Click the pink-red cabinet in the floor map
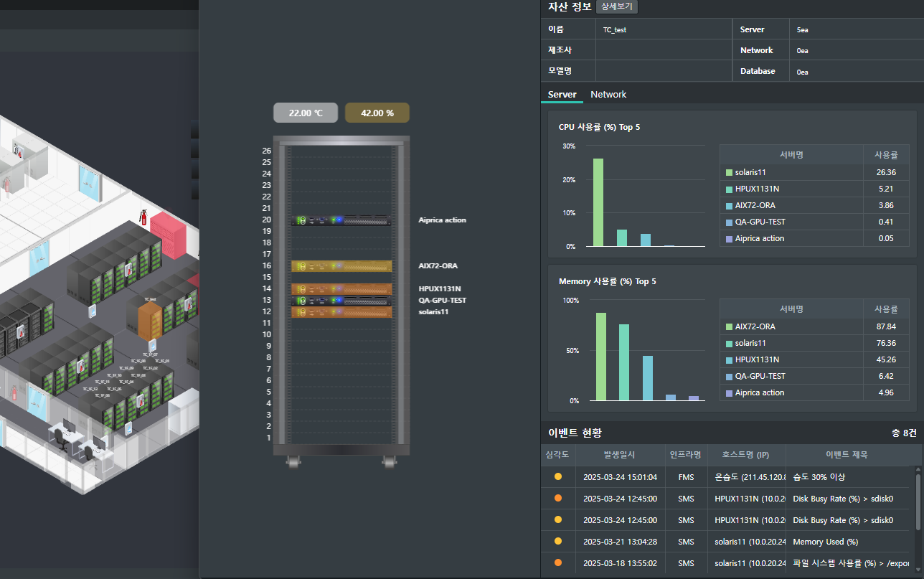Screen dimensions: 924x579 pyautogui.click(x=167, y=234)
